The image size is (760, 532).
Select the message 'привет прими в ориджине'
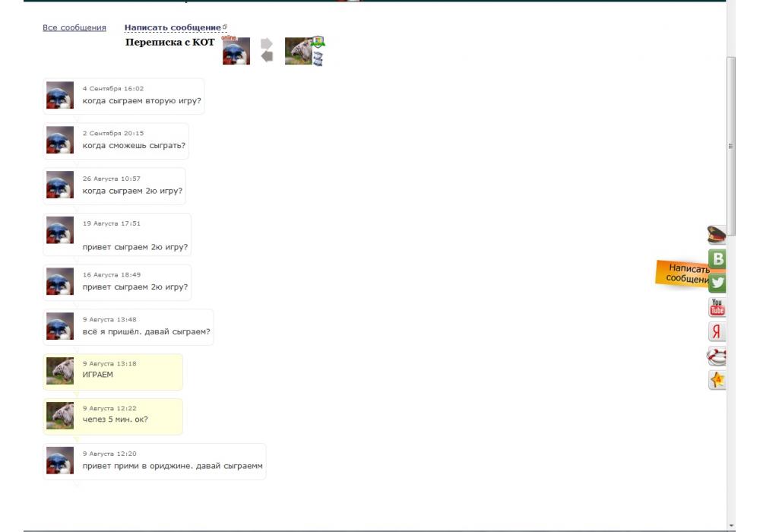click(154, 462)
